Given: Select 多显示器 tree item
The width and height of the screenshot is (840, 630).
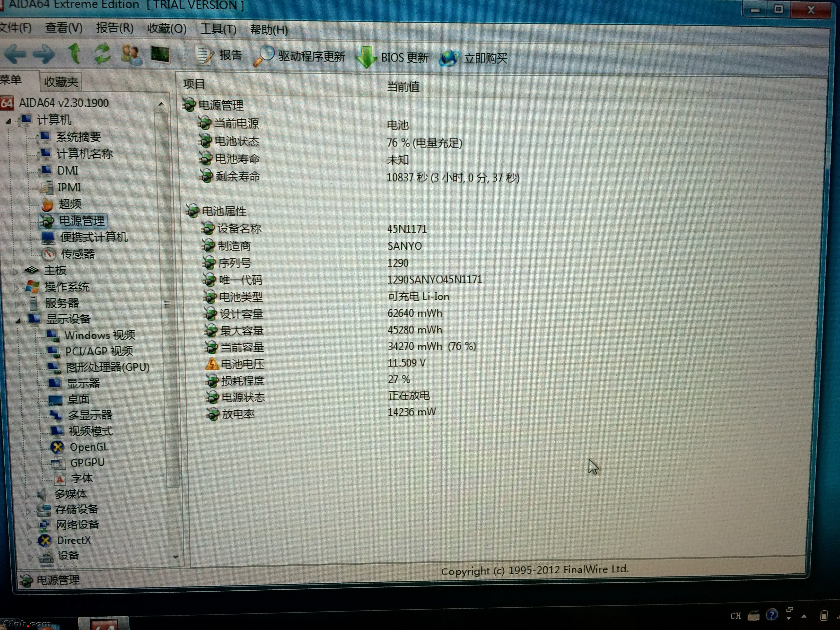Looking at the screenshot, I should (x=90, y=415).
